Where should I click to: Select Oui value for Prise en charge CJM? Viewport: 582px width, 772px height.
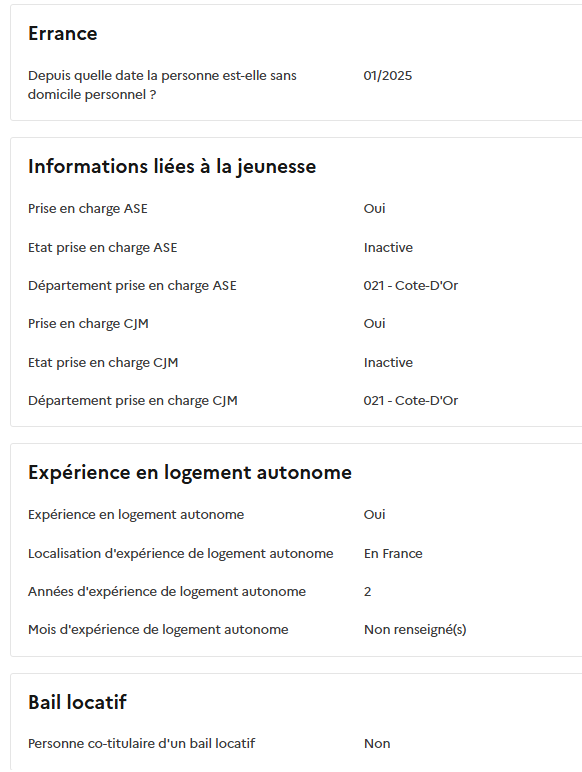tap(374, 324)
